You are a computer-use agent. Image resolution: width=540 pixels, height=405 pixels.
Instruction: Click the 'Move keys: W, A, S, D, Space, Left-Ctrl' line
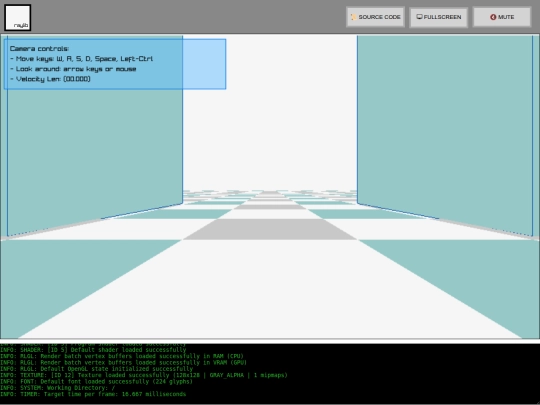tap(82, 59)
